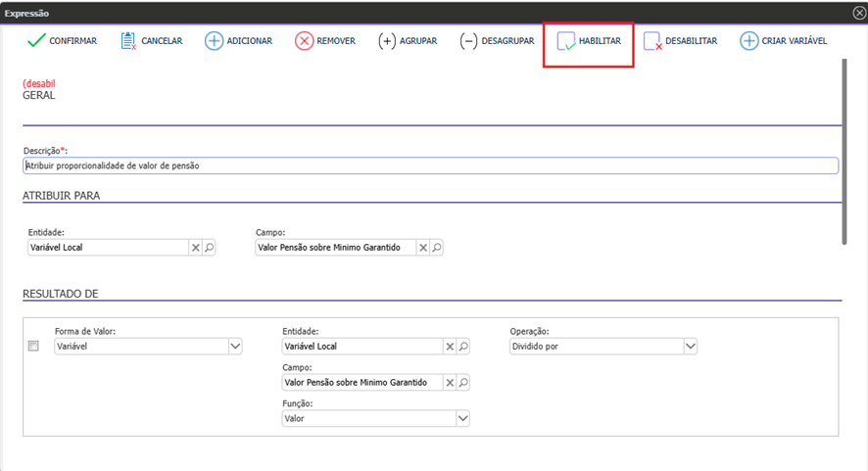Click the Habilitar icon
868x471 pixels.
click(x=566, y=41)
